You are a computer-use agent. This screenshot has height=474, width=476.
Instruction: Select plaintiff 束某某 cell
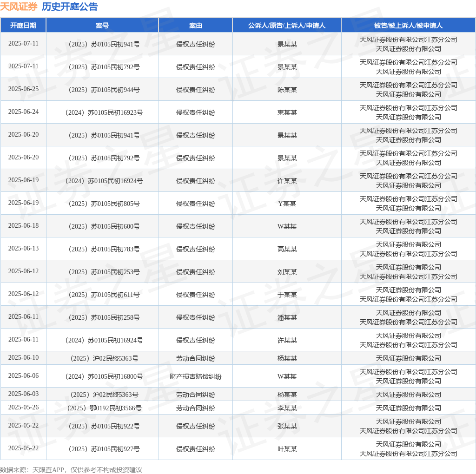(287, 112)
